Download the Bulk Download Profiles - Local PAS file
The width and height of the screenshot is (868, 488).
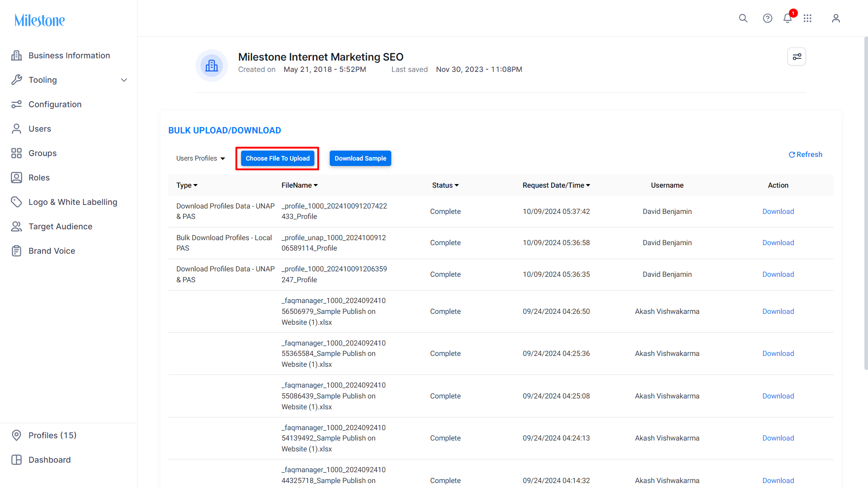778,242
